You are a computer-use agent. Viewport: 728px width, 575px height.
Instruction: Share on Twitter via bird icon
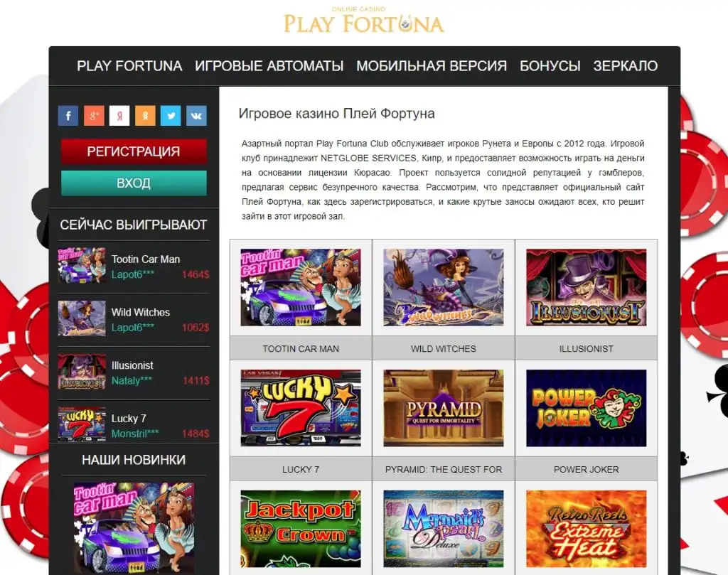(x=171, y=116)
